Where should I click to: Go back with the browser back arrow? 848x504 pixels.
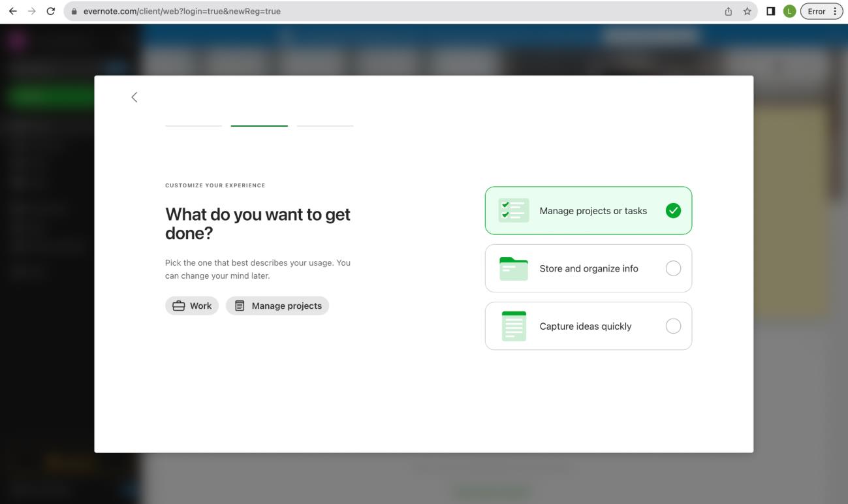pos(12,11)
